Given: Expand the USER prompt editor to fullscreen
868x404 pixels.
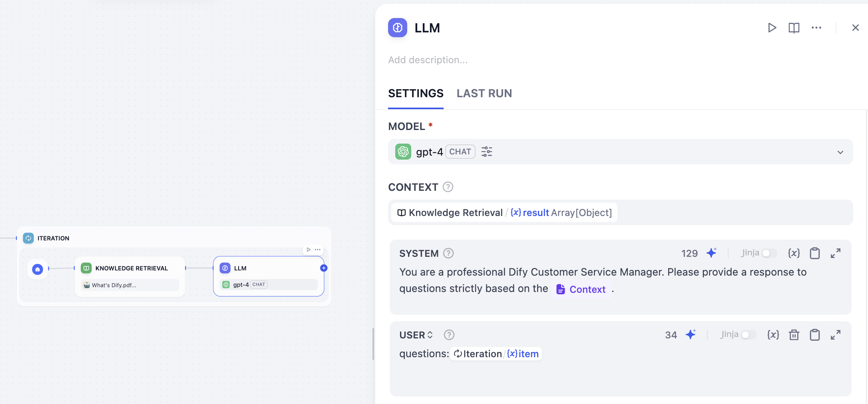Looking at the screenshot, I should 835,335.
